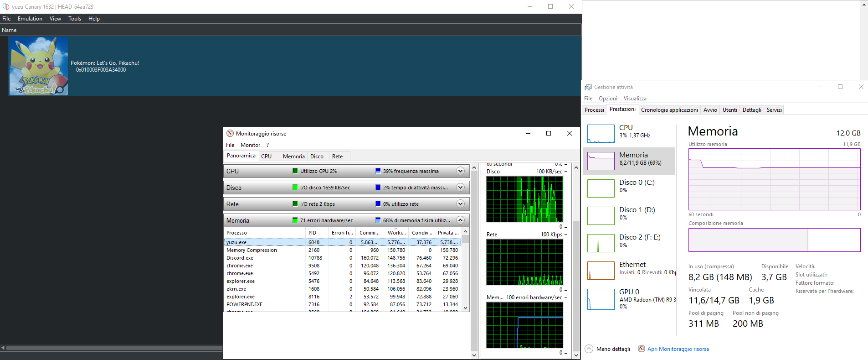Click Resource Monitor main pane scroll-down arrow
Screen dimensions: 868x360
[x=474, y=355]
